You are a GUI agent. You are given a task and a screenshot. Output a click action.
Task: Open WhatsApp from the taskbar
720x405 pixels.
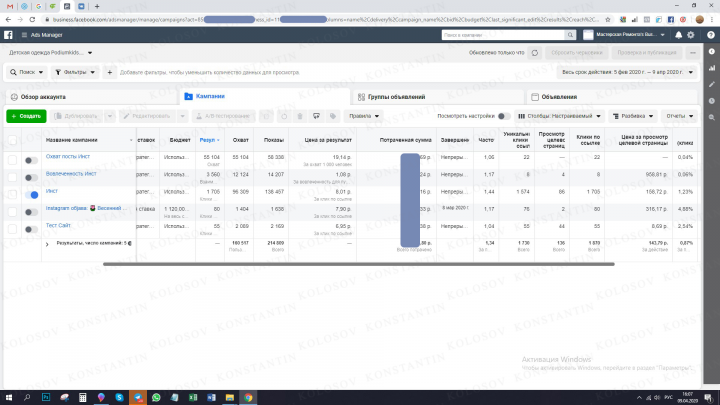[156, 397]
